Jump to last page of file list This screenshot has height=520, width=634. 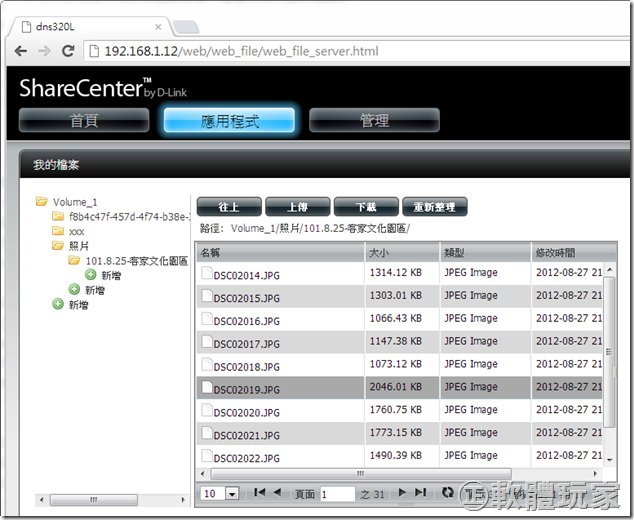point(421,492)
